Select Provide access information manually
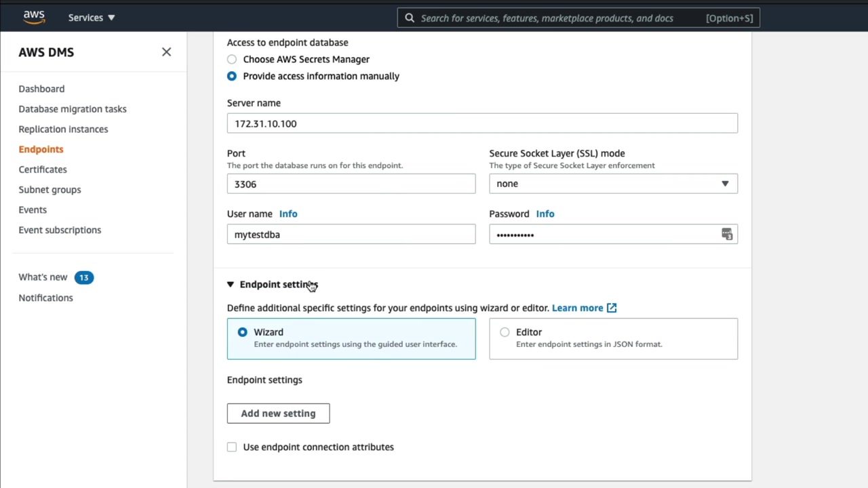 (232, 76)
